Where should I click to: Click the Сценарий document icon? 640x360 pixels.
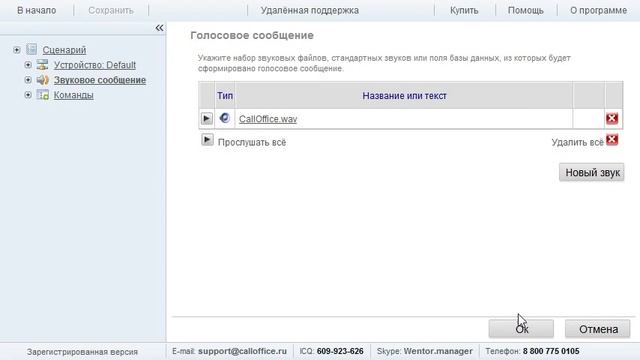[x=31, y=49]
